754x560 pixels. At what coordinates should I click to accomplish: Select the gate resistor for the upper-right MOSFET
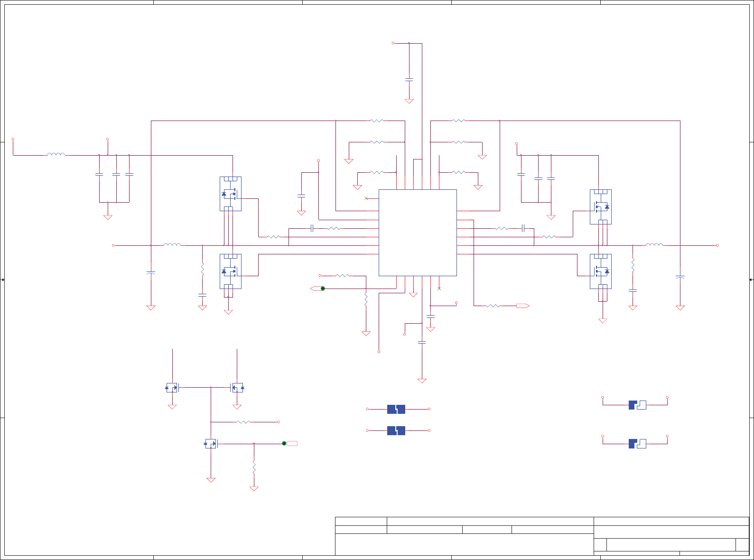point(549,237)
